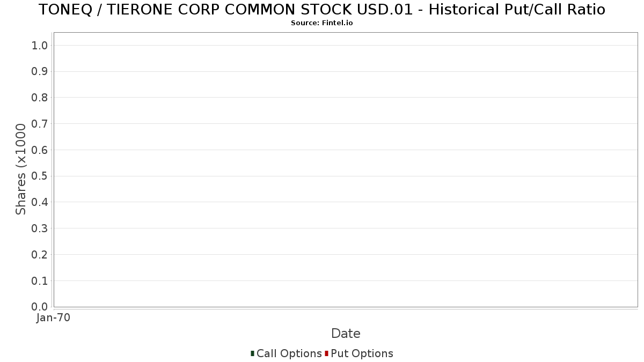
Task: Click the 0.5 y-axis tick label
Action: [x=40, y=176]
